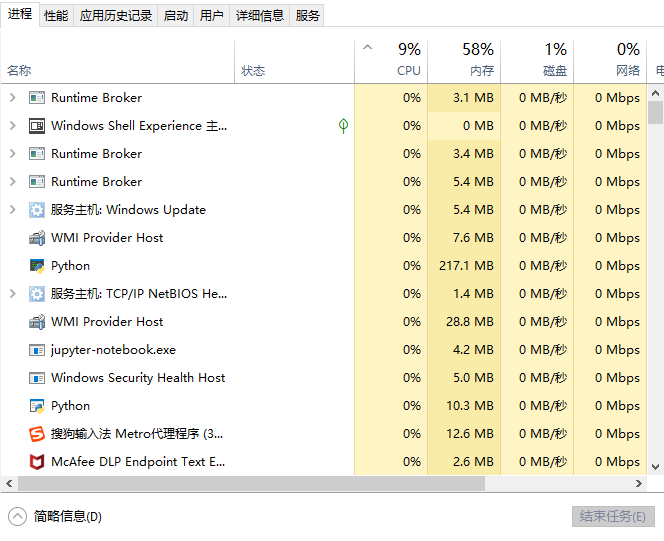Click the 4.2 MB memory value
Screen dimensions: 664x541
pos(473,350)
